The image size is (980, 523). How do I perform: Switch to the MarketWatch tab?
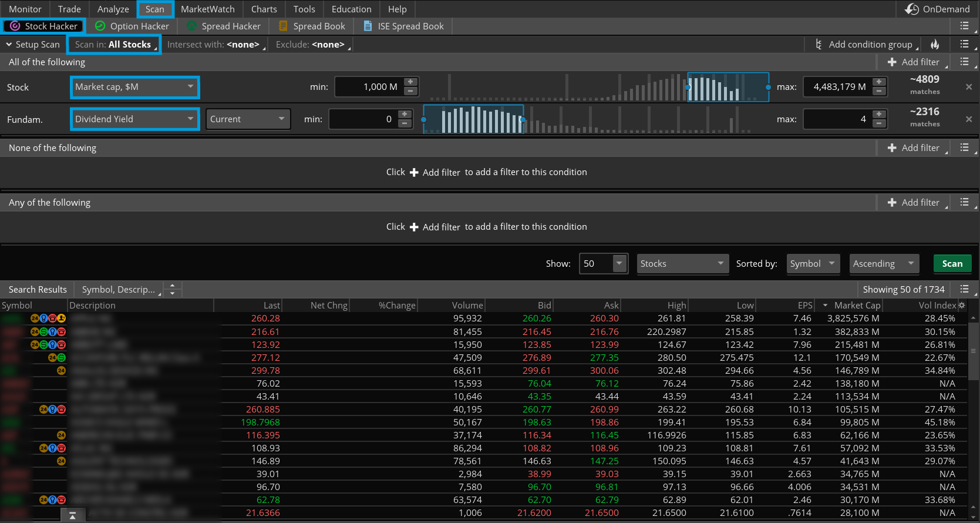pos(207,9)
